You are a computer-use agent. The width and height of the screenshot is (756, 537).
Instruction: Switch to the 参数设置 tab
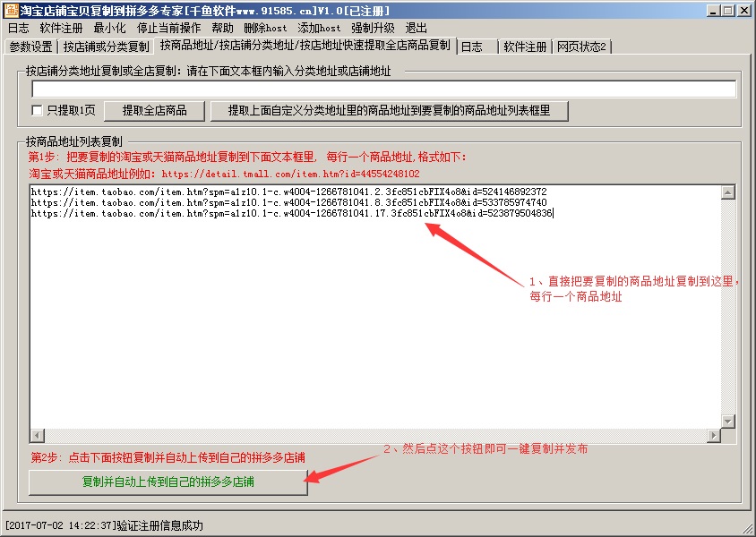[x=30, y=47]
